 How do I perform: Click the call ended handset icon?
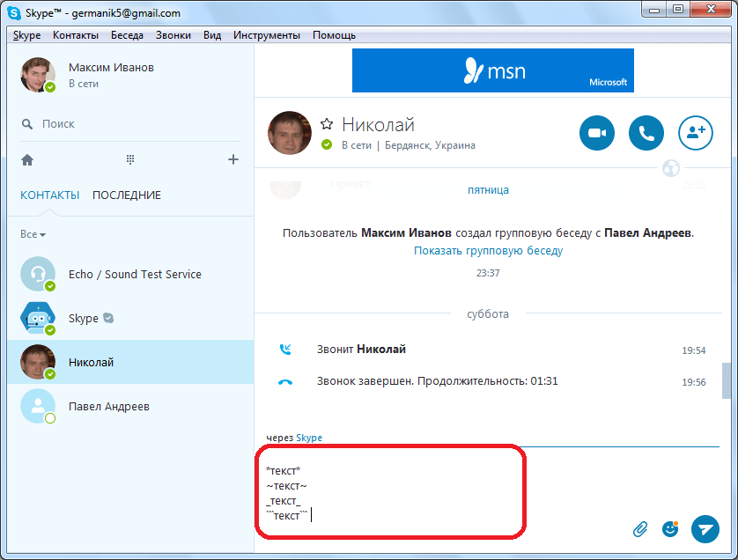(x=285, y=382)
